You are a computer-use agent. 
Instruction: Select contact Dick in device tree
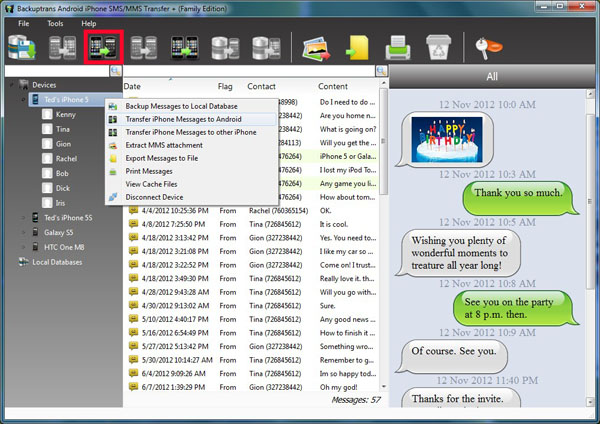pos(63,188)
